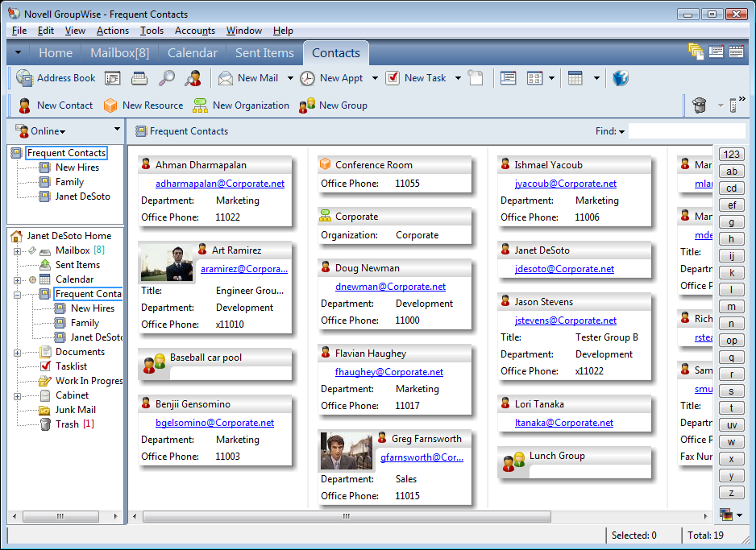
Task: Click the Janet DeSoto Home house icon
Action: click(16, 236)
